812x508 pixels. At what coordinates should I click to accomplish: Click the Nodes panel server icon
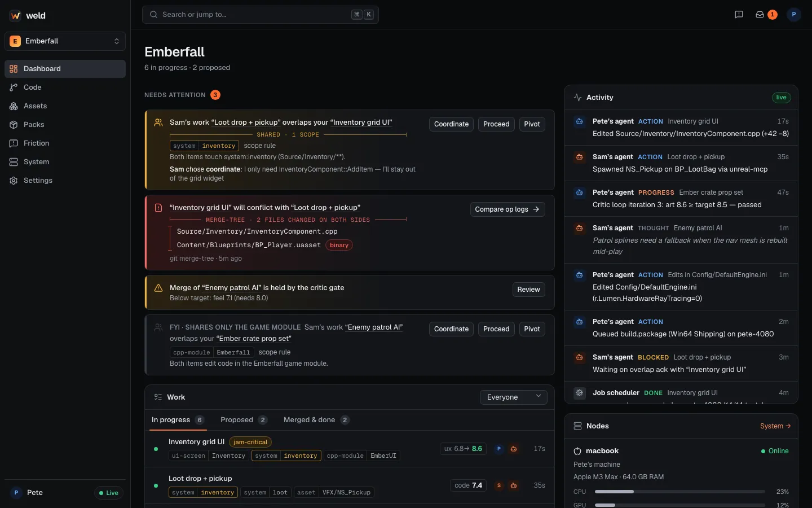pos(577,426)
